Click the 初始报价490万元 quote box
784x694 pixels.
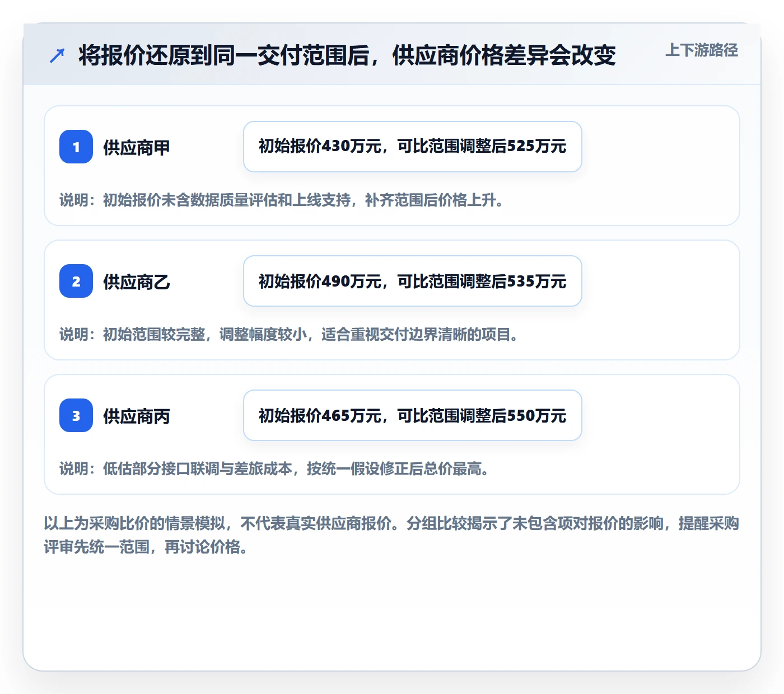413,281
